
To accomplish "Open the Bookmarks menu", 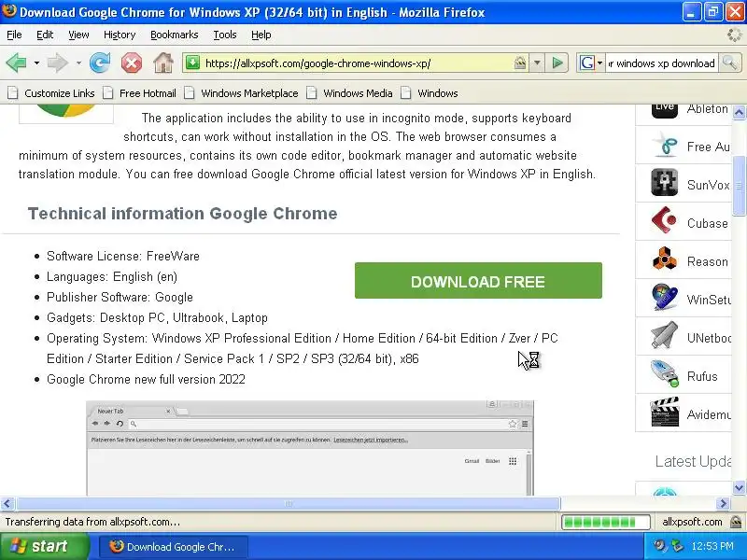I will coord(175,35).
